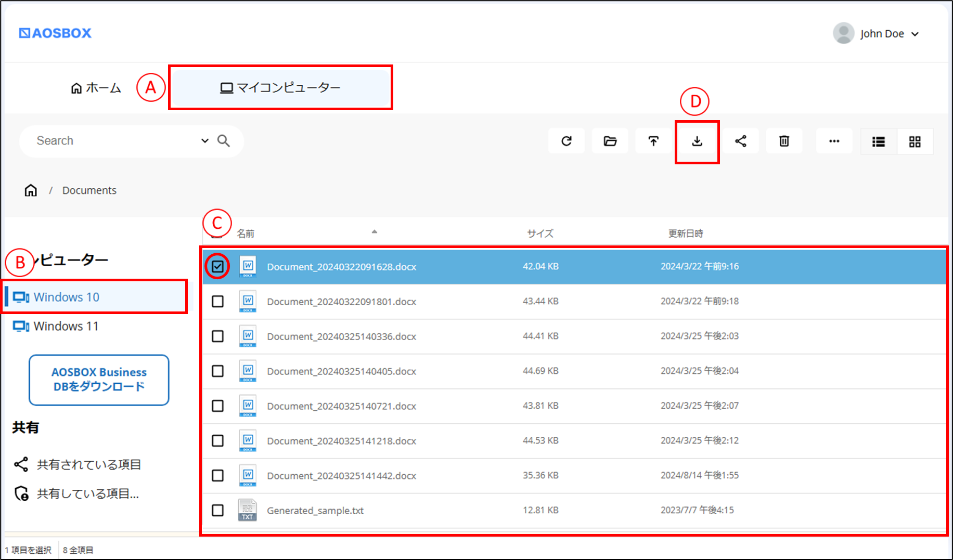Check the Document_20240322091801.docx checkbox

pos(218,302)
